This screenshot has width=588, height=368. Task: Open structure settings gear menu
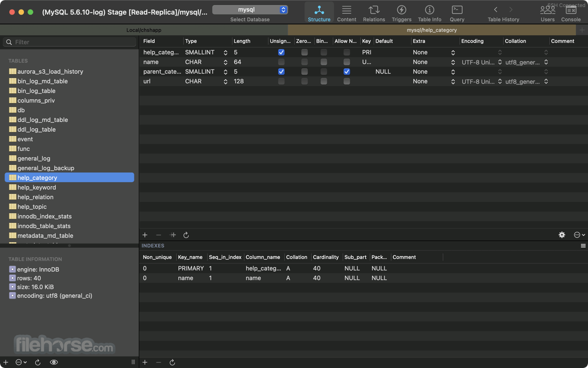click(x=562, y=235)
